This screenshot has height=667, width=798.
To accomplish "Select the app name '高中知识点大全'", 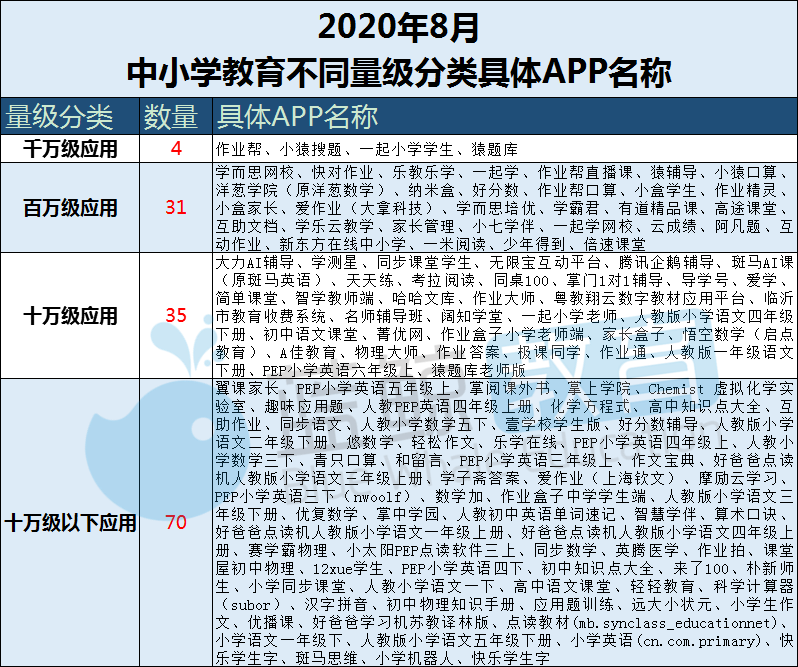I will tap(705, 407).
